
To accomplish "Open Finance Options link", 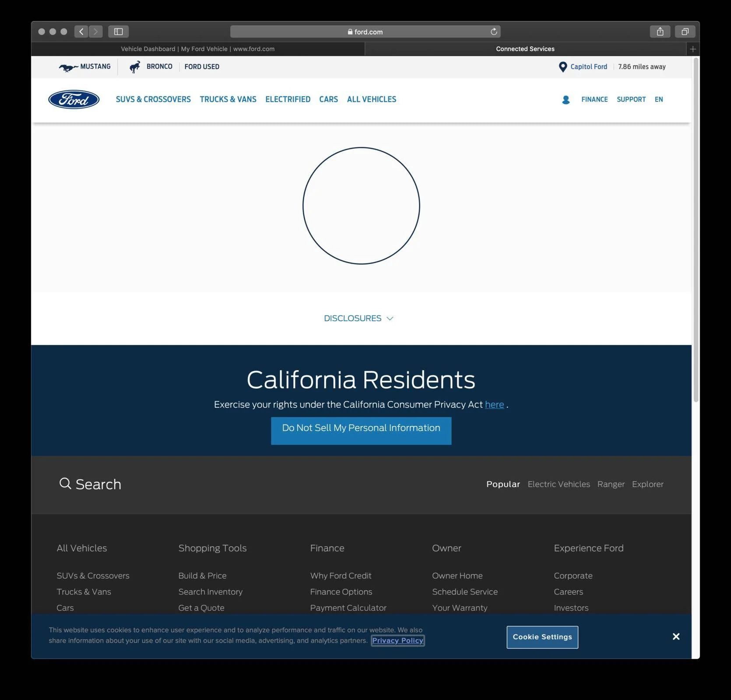I will click(341, 592).
